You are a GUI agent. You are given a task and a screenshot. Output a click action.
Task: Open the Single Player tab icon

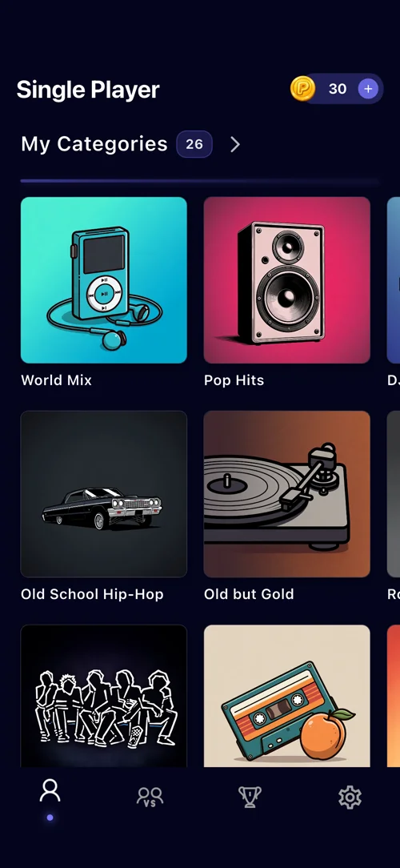pos(50,790)
